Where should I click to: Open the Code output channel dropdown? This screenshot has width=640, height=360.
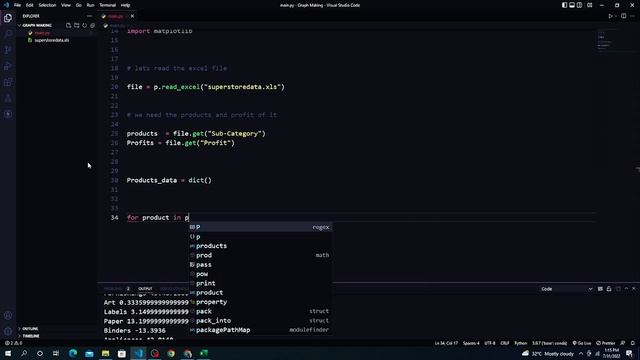tap(567, 289)
